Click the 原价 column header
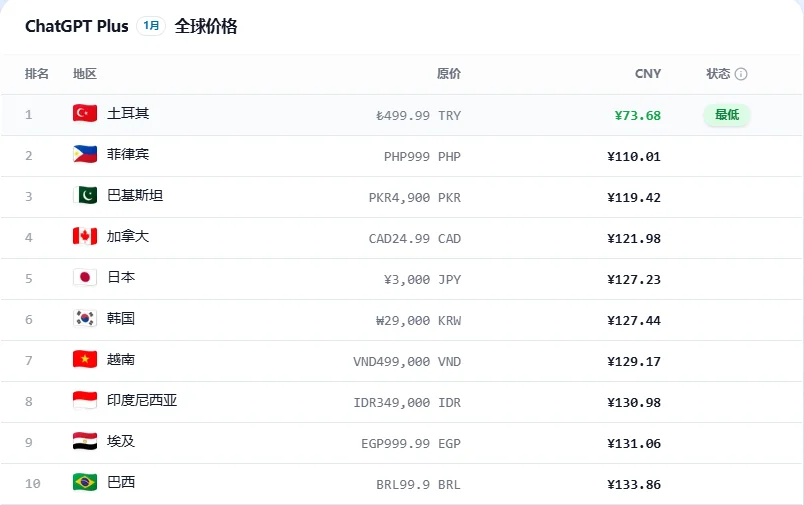Viewport: 804px width, 505px height. 449,74
